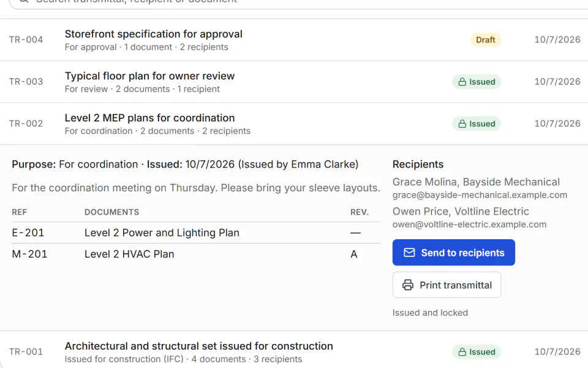Select Level 2 Power and Lighting Plan
Image resolution: width=588 pixels, height=368 pixels.
point(162,233)
